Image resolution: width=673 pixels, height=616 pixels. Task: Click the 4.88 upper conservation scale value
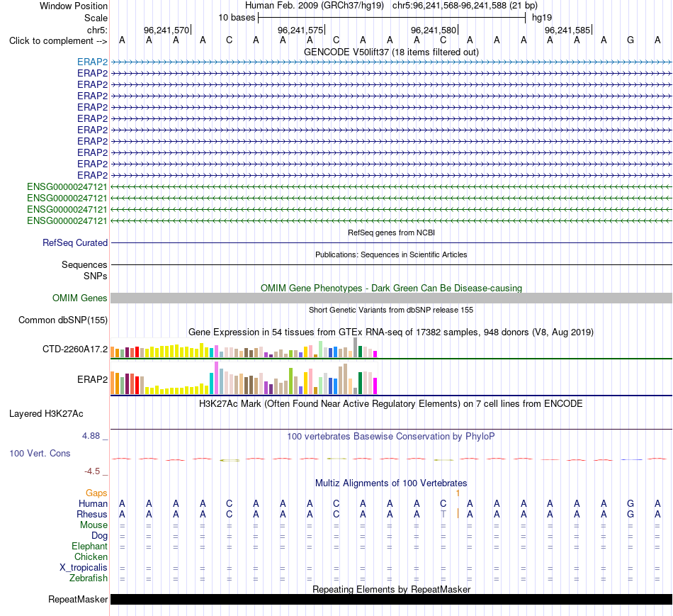tap(91, 436)
